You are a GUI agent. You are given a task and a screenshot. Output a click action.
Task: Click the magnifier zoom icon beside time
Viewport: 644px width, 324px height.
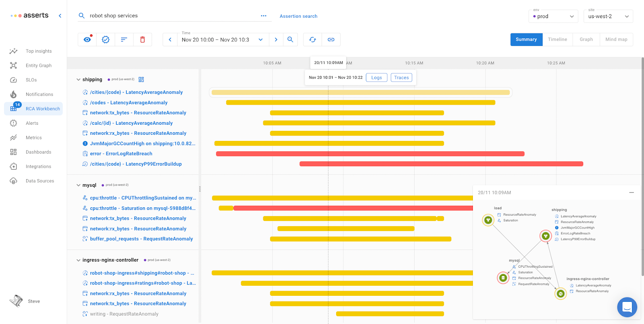pyautogui.click(x=290, y=39)
